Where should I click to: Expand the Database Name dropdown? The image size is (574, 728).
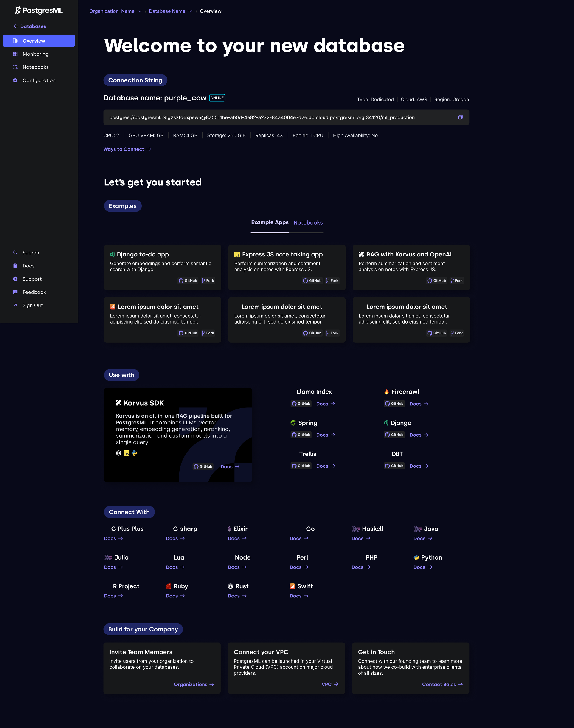click(x=190, y=11)
